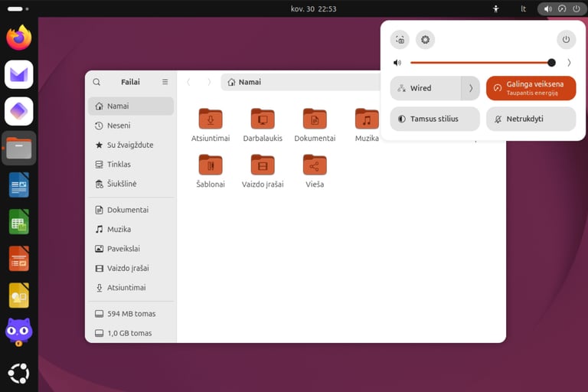
Task: Open Su žvaigždute starred items
Action: click(131, 145)
